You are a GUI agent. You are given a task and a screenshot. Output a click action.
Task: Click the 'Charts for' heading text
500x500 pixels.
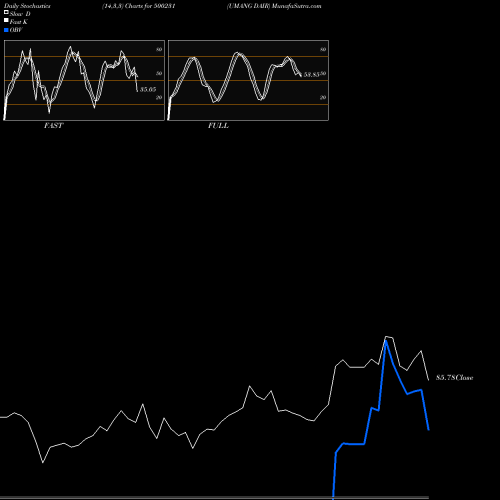138,6
